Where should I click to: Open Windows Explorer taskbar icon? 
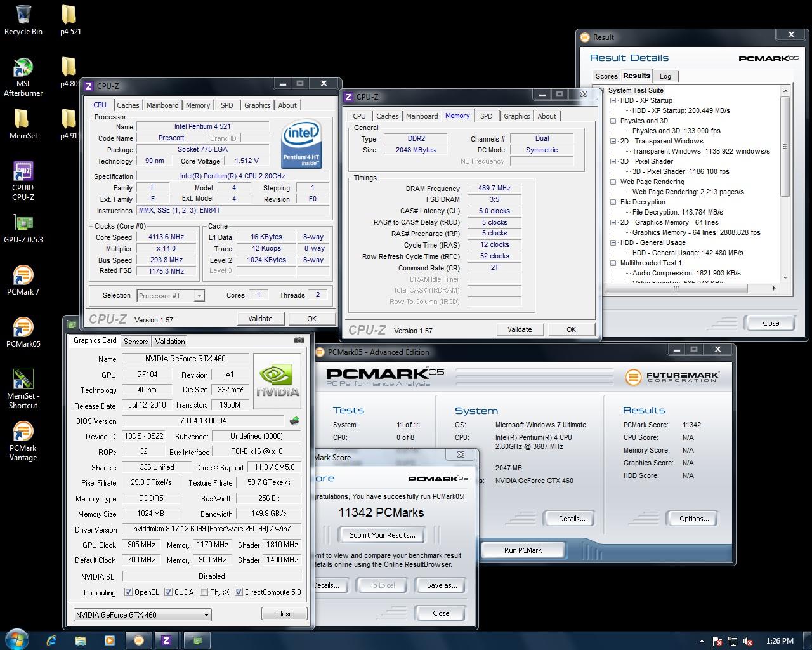[x=81, y=640]
